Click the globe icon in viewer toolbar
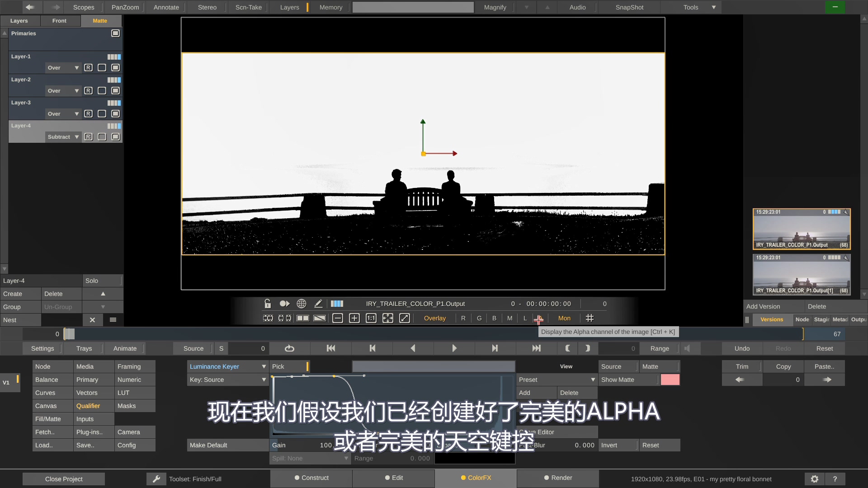The width and height of the screenshot is (868, 488). coord(302,304)
